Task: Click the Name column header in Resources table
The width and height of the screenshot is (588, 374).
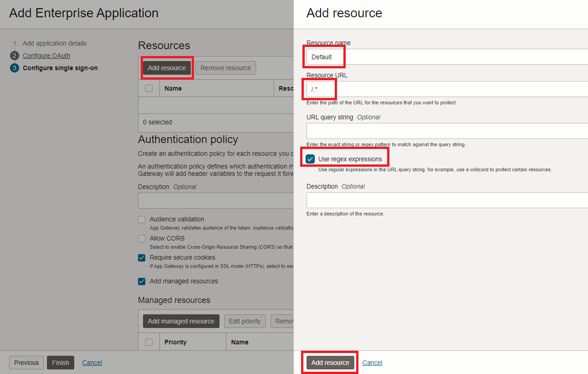Action: (173, 88)
